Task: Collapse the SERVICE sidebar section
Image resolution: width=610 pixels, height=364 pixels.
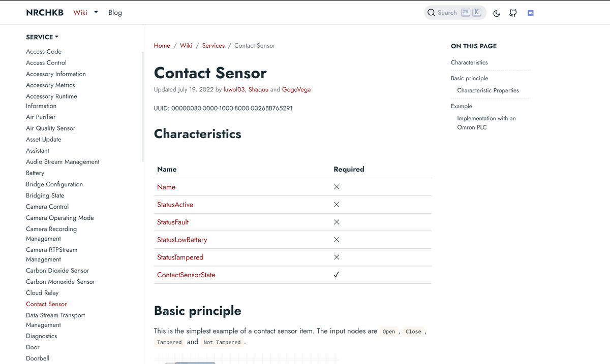Action: coord(42,37)
